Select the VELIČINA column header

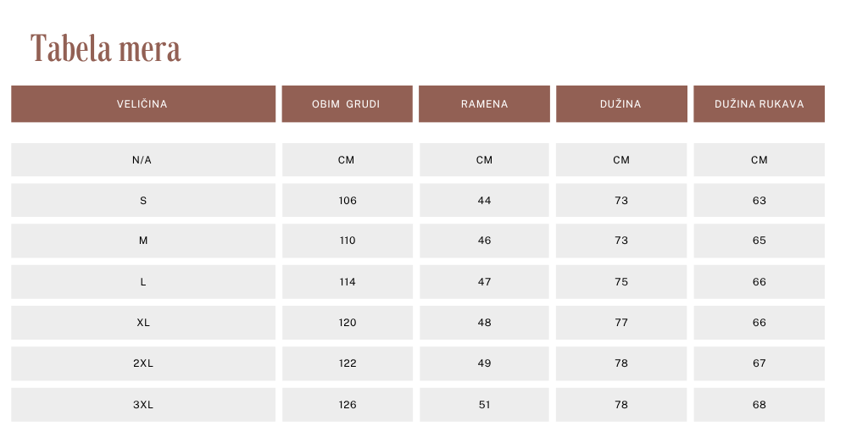[143, 104]
